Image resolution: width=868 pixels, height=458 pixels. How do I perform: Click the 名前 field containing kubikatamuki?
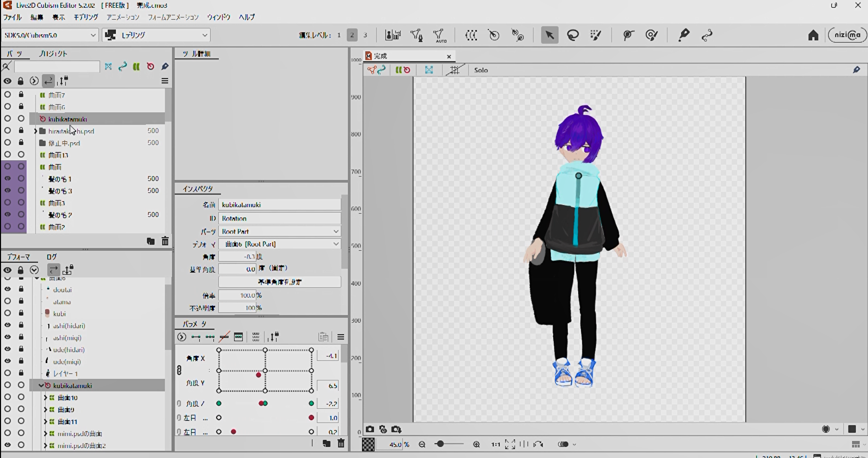pos(279,205)
